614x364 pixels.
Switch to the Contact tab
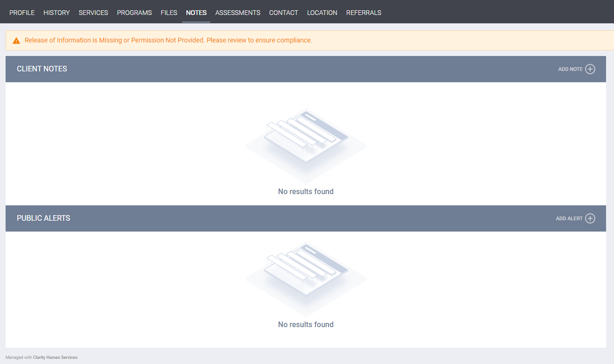(284, 13)
